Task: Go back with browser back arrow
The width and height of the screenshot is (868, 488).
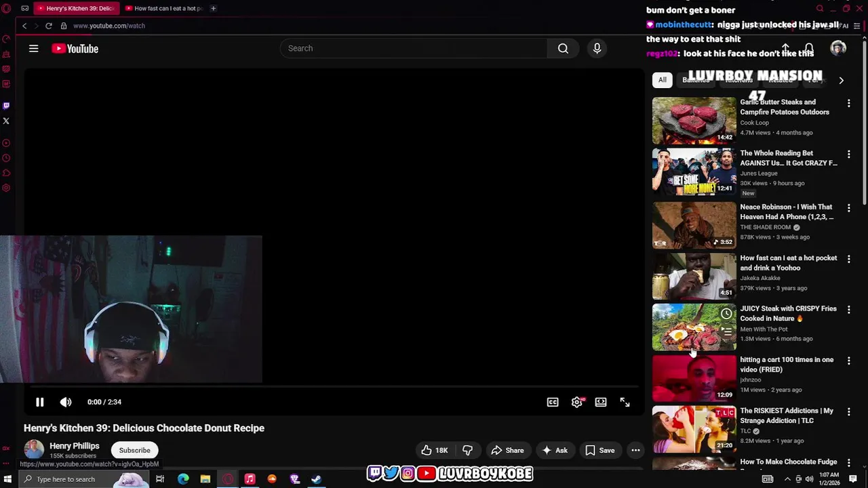Action: (x=24, y=26)
